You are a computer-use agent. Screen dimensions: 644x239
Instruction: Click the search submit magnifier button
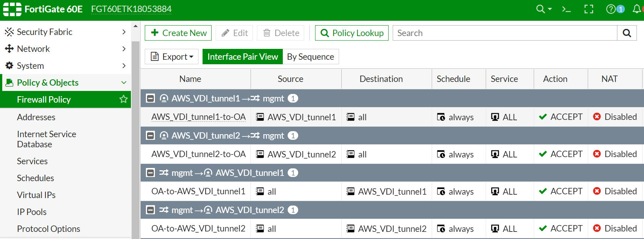pos(627,33)
